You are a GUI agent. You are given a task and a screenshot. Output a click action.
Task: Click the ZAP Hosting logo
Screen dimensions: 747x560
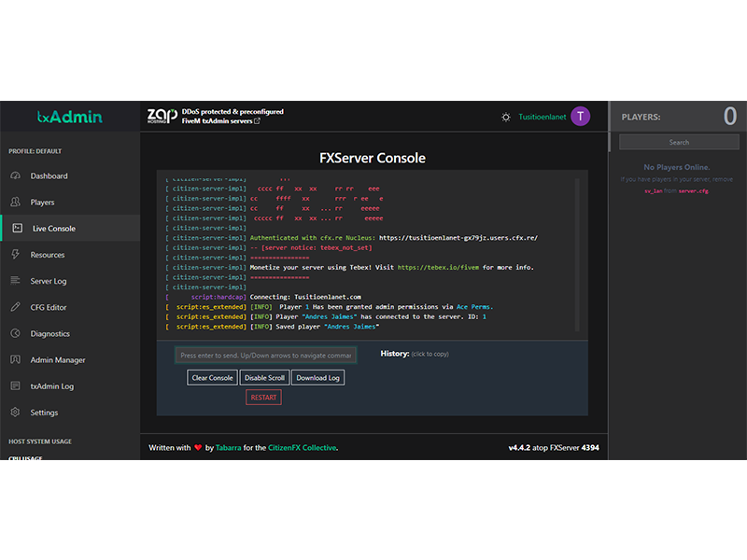point(162,116)
